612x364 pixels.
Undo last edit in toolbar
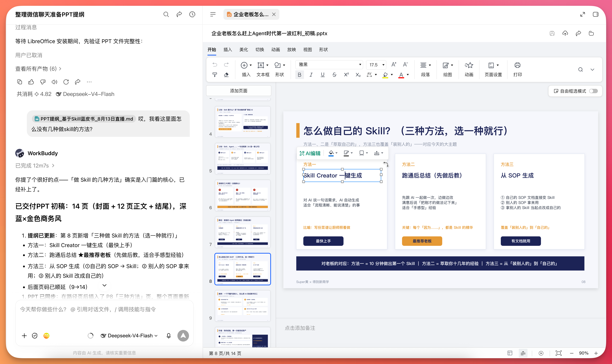point(215,65)
